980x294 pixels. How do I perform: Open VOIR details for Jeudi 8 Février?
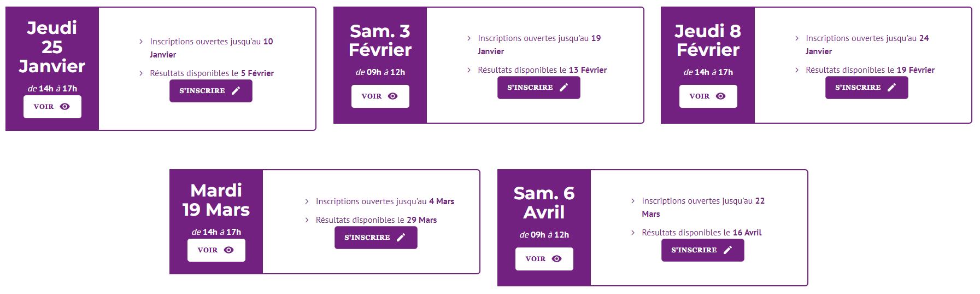(x=708, y=96)
